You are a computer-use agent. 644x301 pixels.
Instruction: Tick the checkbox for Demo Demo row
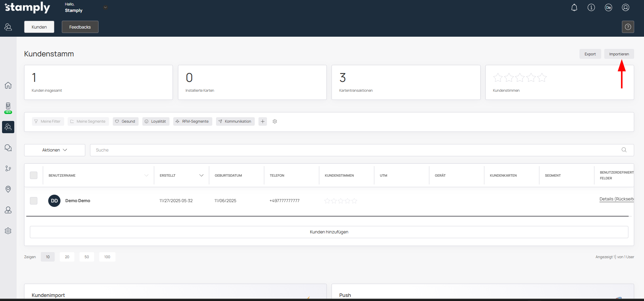[34, 201]
